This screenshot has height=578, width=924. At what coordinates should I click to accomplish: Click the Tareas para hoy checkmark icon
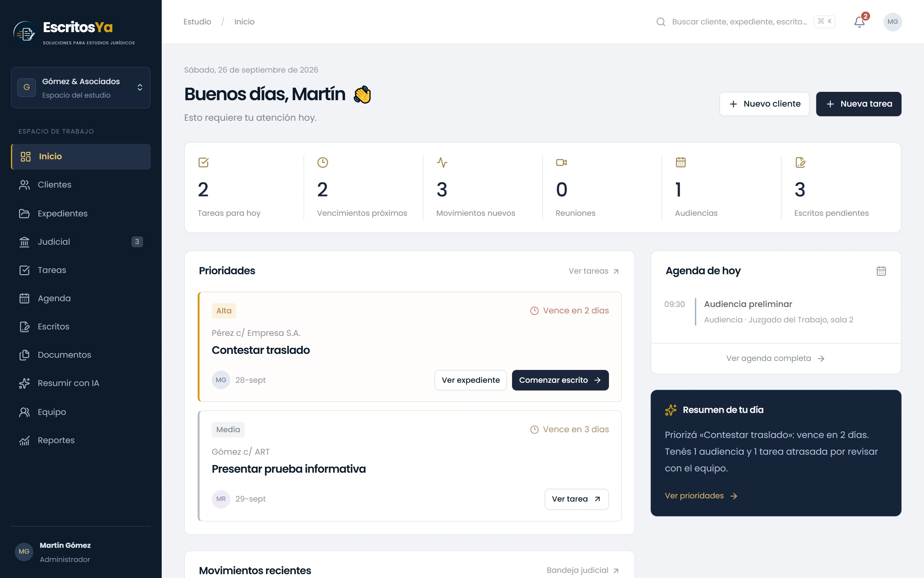point(203,162)
